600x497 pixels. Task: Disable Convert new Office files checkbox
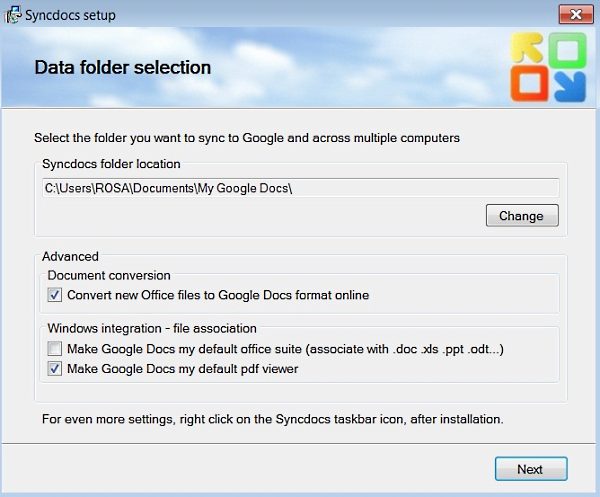point(54,295)
